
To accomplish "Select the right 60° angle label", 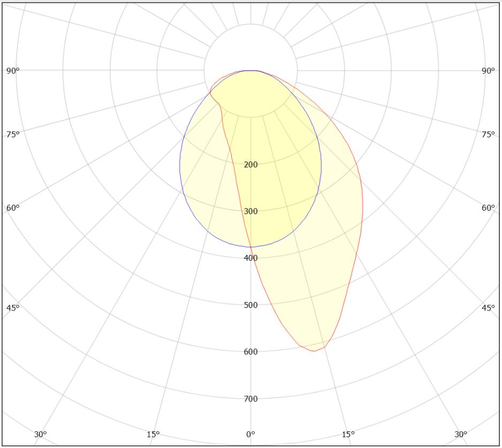I will (x=488, y=208).
